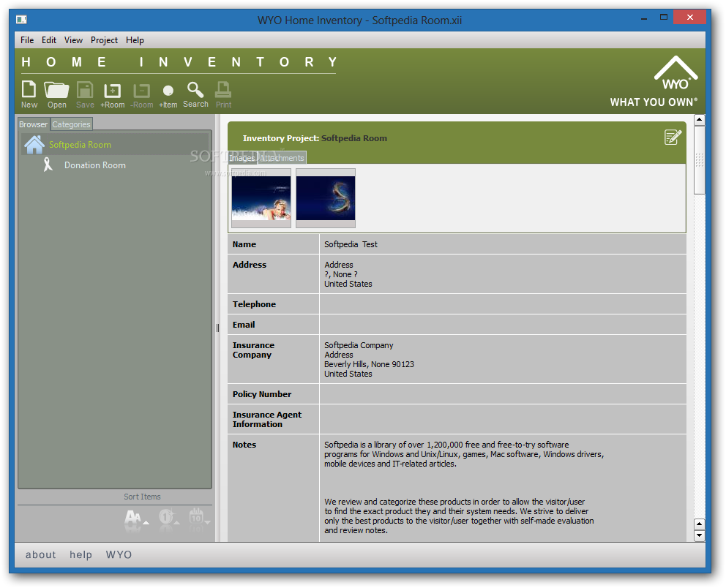Image resolution: width=726 pixels, height=588 pixels.
Task: Click the vertical scrollbar thumb
Action: coord(699,160)
